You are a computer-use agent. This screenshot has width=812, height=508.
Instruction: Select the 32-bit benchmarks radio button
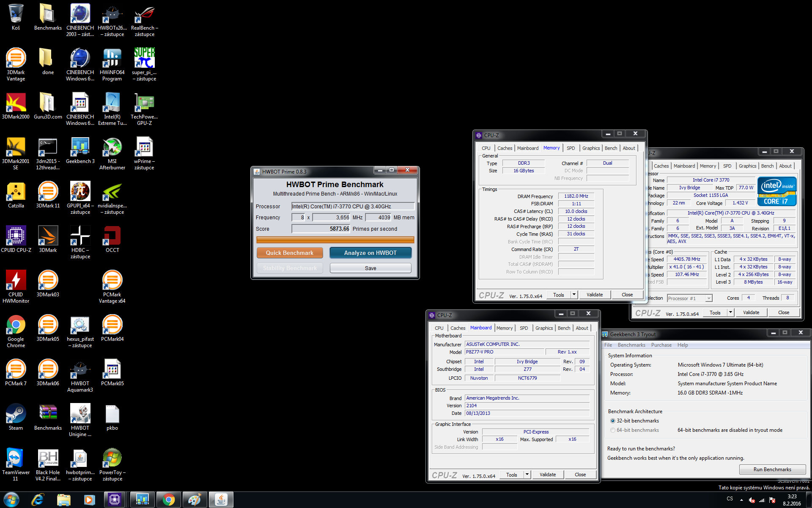point(613,421)
